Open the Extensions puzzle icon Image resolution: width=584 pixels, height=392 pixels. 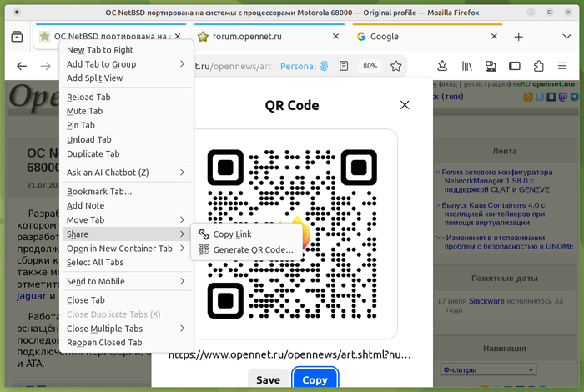click(539, 66)
